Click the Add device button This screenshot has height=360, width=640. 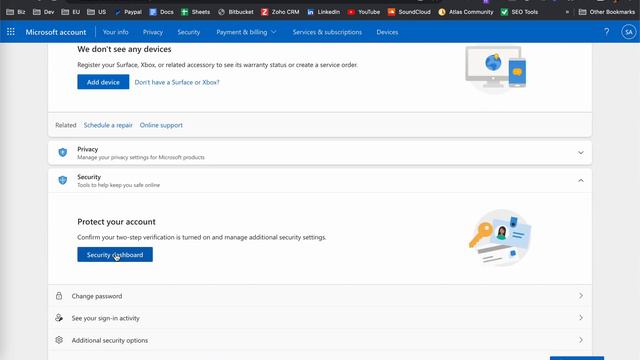pyautogui.click(x=103, y=82)
